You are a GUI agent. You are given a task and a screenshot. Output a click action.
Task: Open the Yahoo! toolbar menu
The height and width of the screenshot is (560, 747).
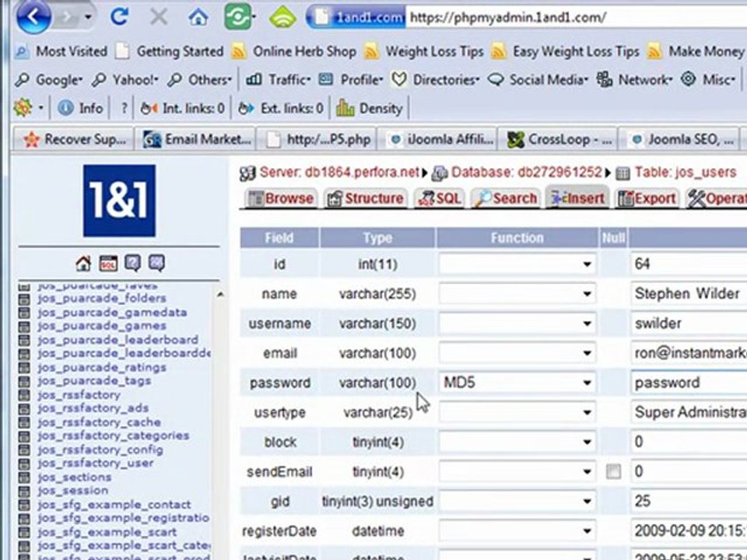point(126,79)
